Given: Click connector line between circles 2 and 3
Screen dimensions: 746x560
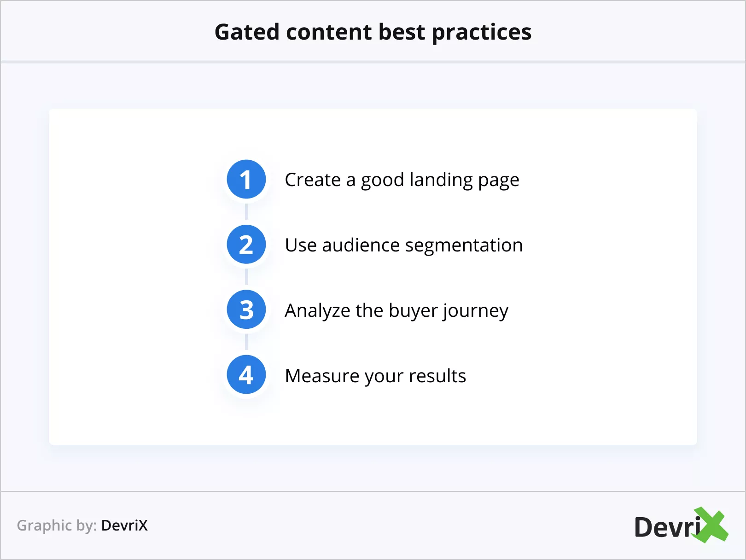Looking at the screenshot, I should [246, 277].
